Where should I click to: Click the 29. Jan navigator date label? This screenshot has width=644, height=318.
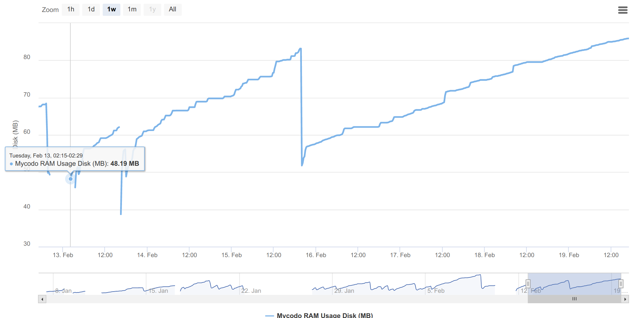(x=344, y=291)
